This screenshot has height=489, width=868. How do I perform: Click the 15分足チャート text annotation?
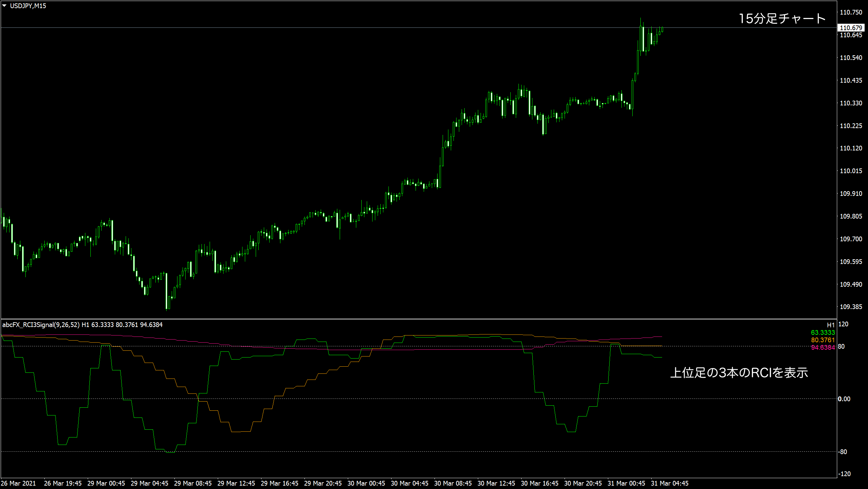pyautogui.click(x=782, y=19)
